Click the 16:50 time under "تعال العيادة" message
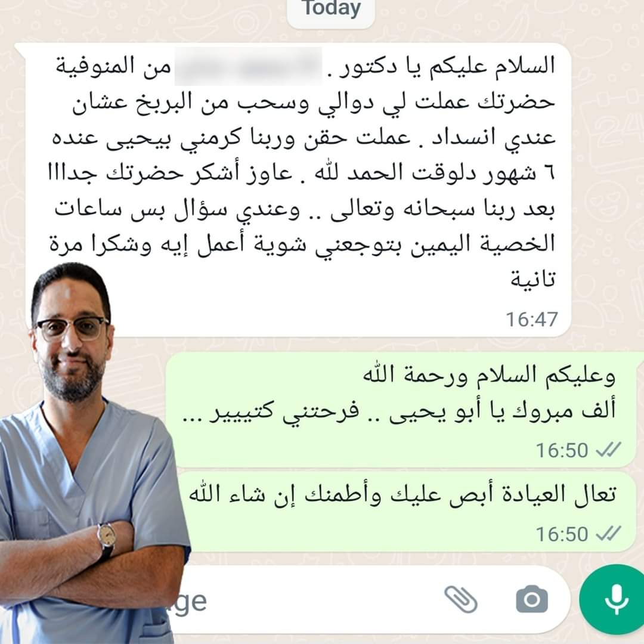The width and height of the screenshot is (644, 644). click(x=562, y=534)
